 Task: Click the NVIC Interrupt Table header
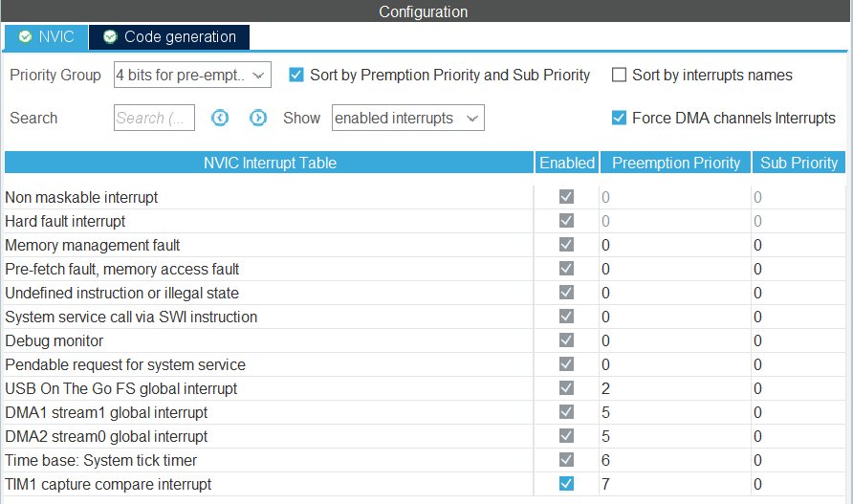tap(269, 163)
